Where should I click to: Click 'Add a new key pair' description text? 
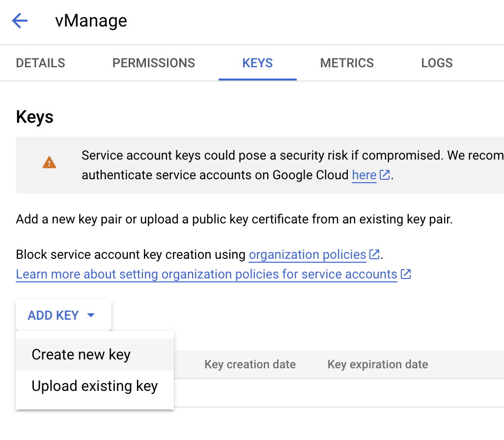(x=234, y=219)
